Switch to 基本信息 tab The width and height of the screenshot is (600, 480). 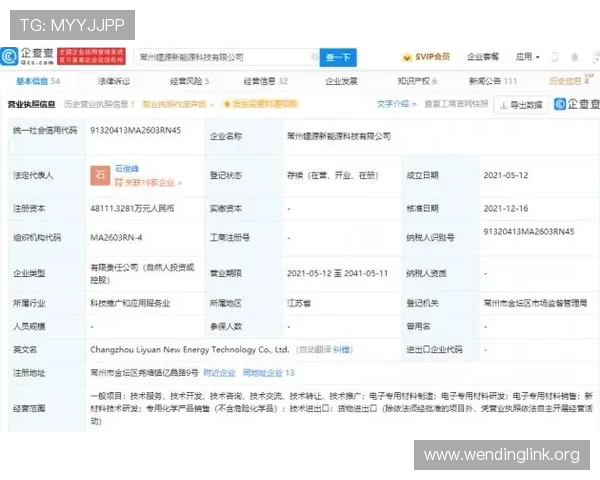coord(38,81)
